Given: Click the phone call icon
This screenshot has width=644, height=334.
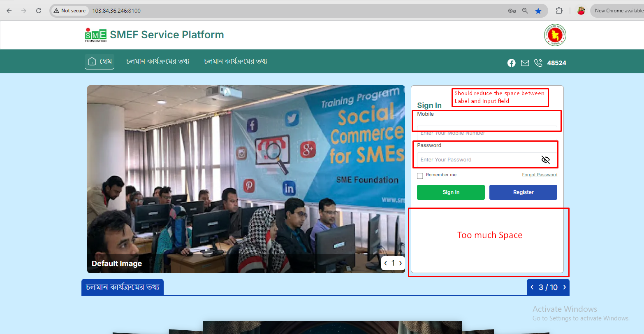Looking at the screenshot, I should (x=538, y=63).
